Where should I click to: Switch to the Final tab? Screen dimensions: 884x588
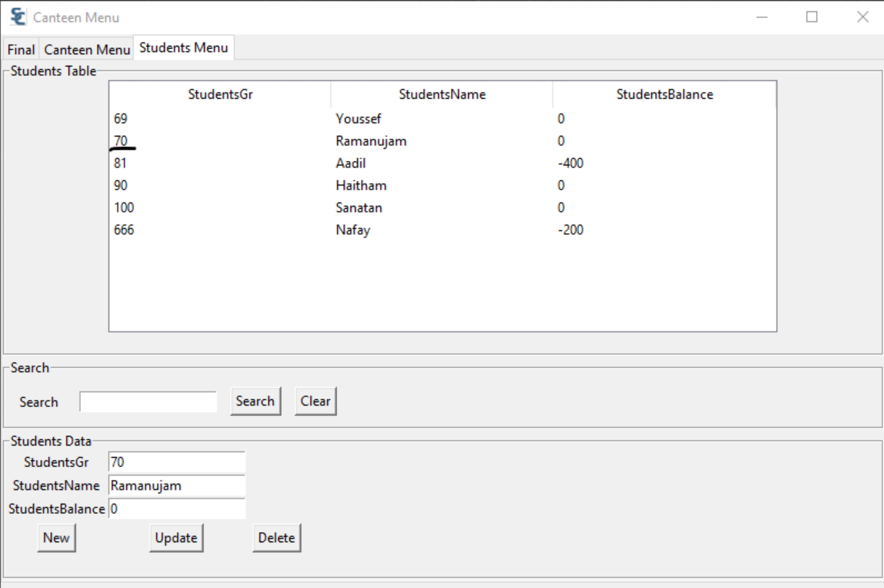[x=20, y=49]
